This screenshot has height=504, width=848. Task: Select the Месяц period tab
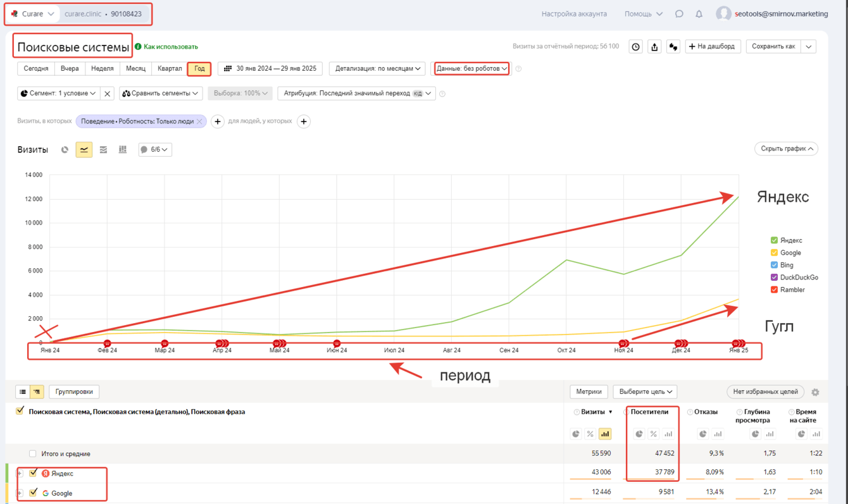[x=135, y=68]
